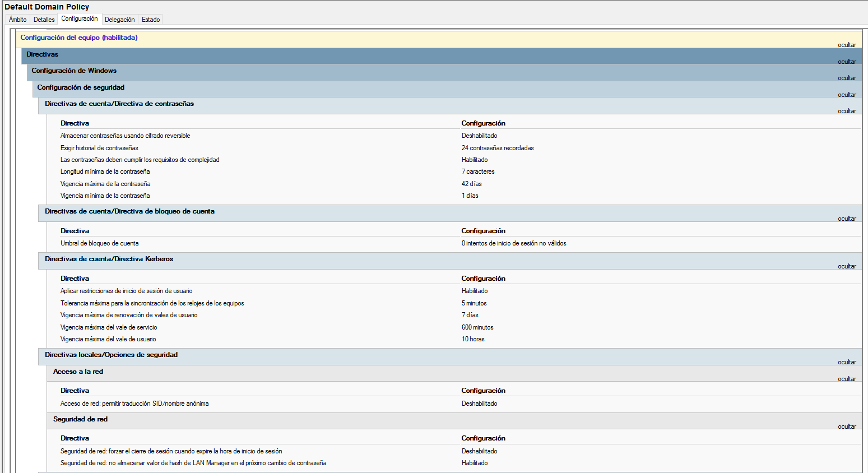
Task: Hide the Acceso a la red section
Action: point(847,378)
